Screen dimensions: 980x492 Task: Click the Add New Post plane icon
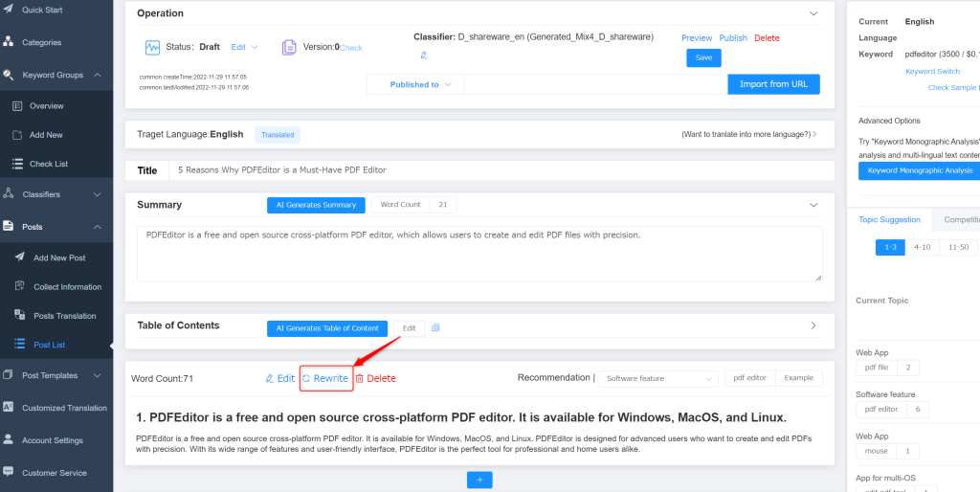point(20,257)
